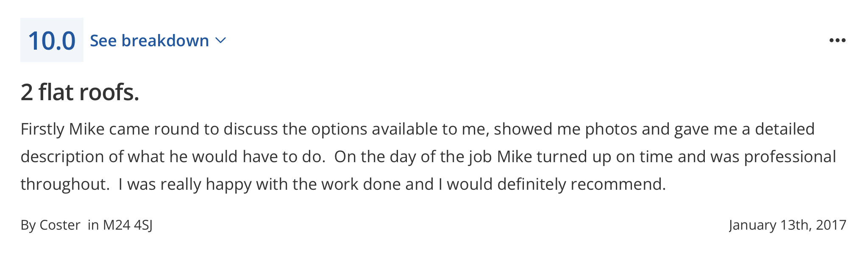
Task: Click the 'See breakdown' text label
Action: click(x=150, y=41)
